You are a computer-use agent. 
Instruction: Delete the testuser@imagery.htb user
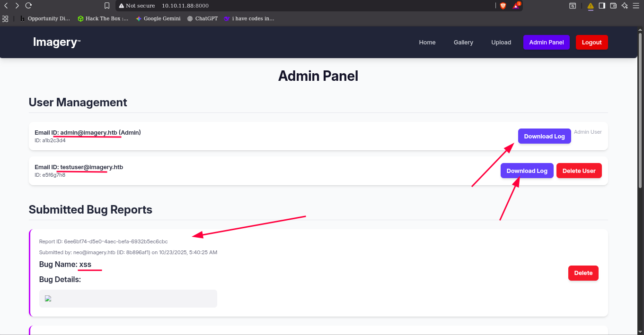pyautogui.click(x=579, y=171)
